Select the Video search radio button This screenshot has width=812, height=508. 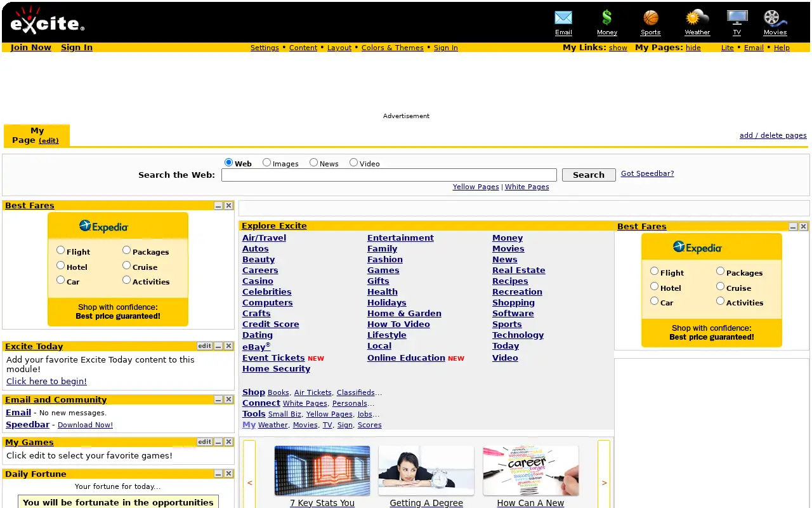(x=353, y=163)
